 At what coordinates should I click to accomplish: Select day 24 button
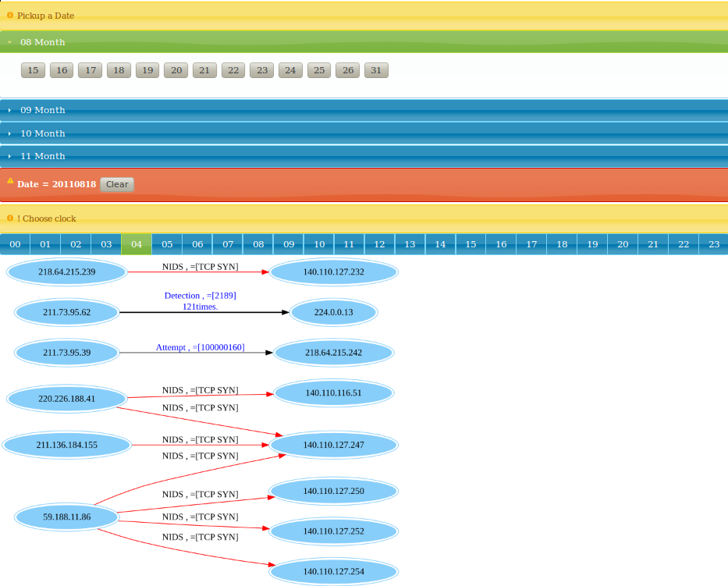coord(290,70)
